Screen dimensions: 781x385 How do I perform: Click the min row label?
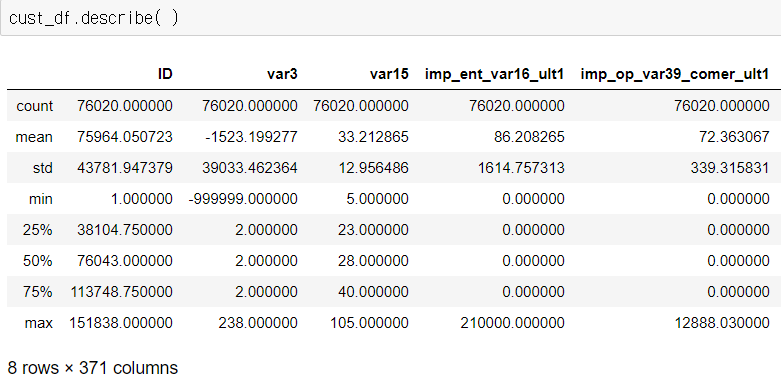pyautogui.click(x=41, y=199)
